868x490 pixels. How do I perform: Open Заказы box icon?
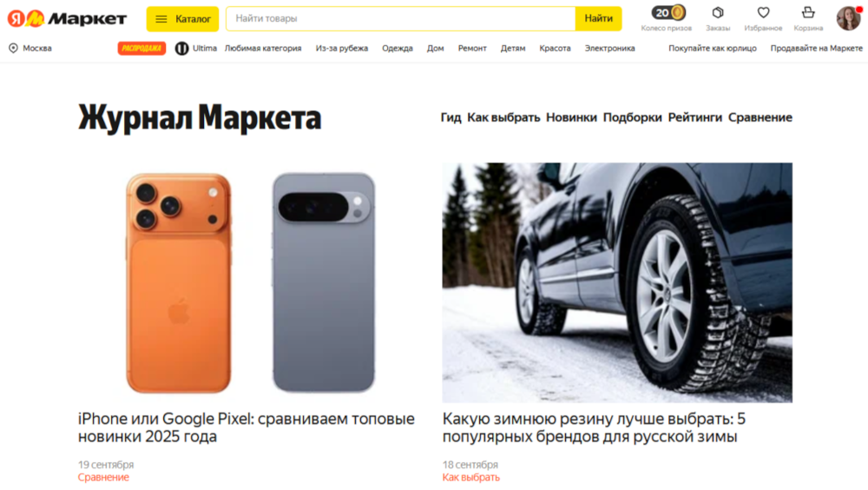click(x=718, y=12)
